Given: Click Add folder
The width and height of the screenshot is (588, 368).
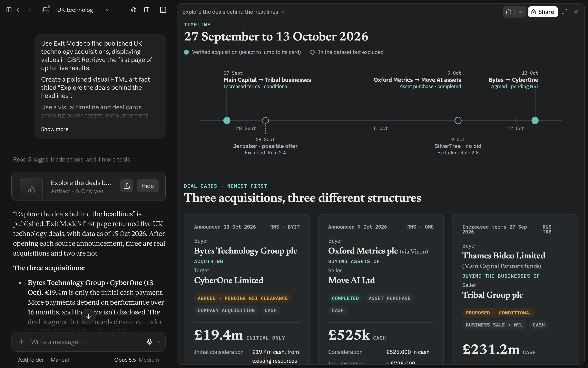Looking at the screenshot, I should [x=31, y=360].
